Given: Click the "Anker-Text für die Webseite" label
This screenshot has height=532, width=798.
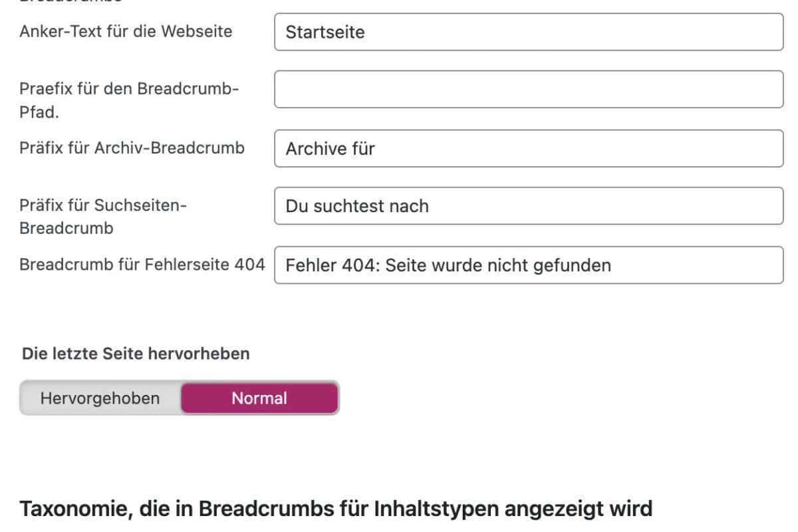Looking at the screenshot, I should click(x=126, y=31).
